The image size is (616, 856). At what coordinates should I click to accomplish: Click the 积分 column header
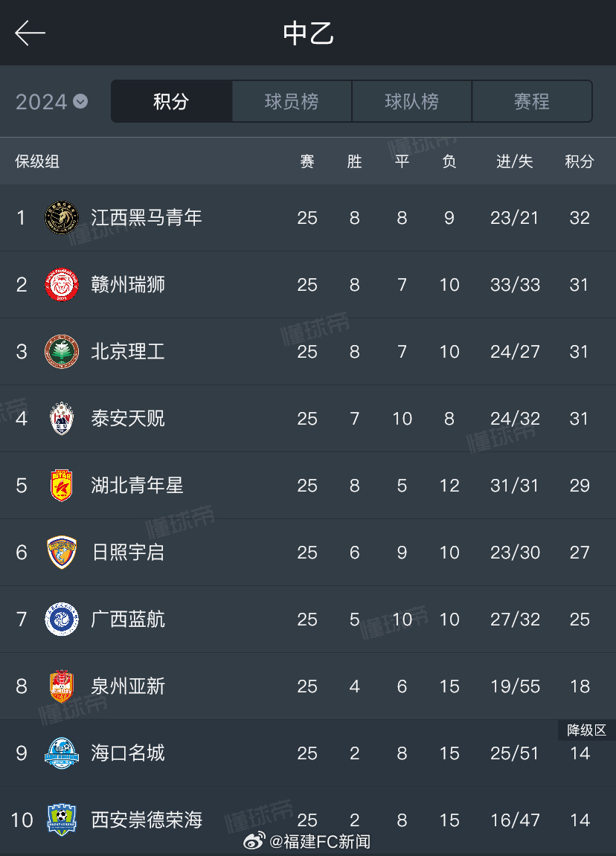(580, 161)
